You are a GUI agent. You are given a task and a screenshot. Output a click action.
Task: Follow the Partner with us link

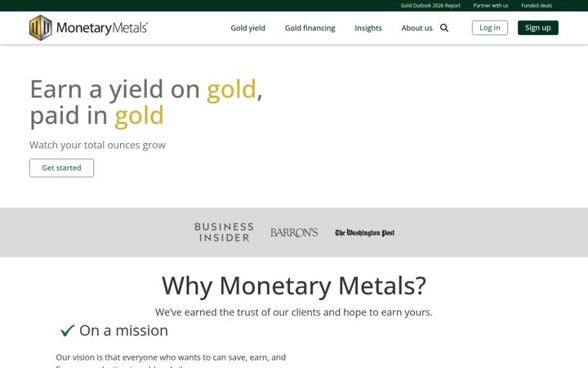(491, 6)
